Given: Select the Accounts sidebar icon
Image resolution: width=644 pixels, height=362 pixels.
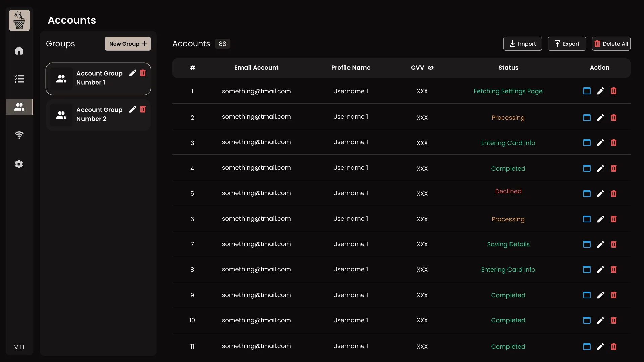Looking at the screenshot, I should [x=19, y=107].
